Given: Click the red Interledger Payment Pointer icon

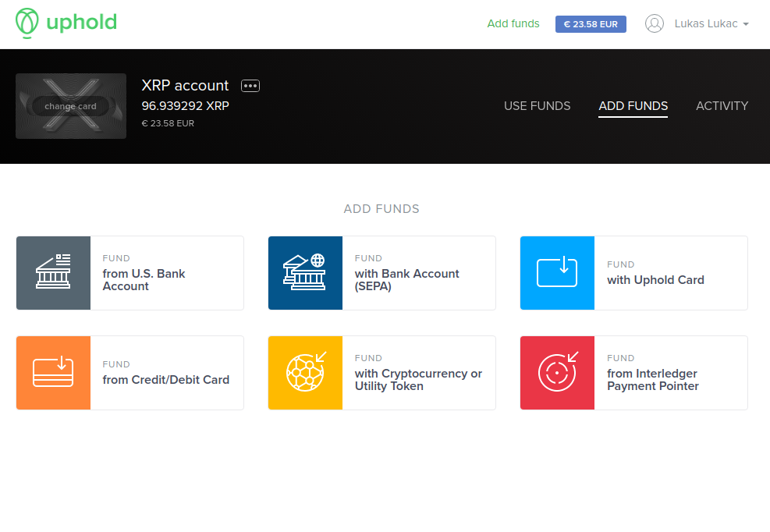Looking at the screenshot, I should pyautogui.click(x=557, y=373).
